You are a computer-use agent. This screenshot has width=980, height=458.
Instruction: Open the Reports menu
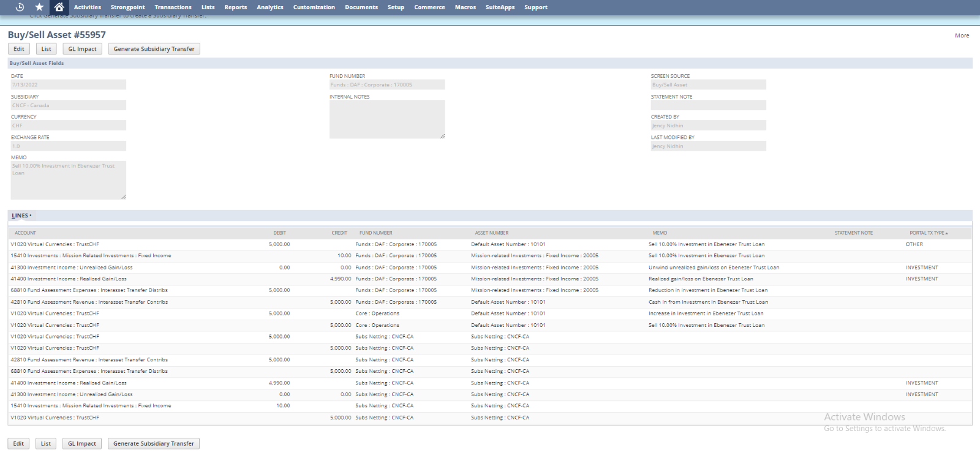[235, 7]
